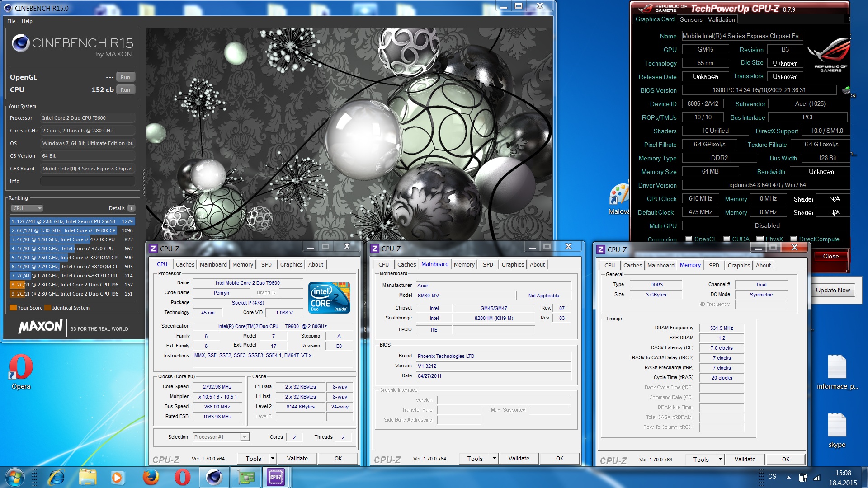Click the CS language indicator
The height and width of the screenshot is (488, 868).
[772, 476]
